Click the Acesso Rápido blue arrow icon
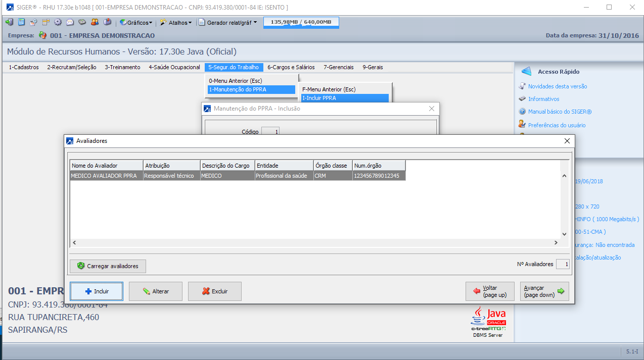The height and width of the screenshot is (360, 644). 527,71
